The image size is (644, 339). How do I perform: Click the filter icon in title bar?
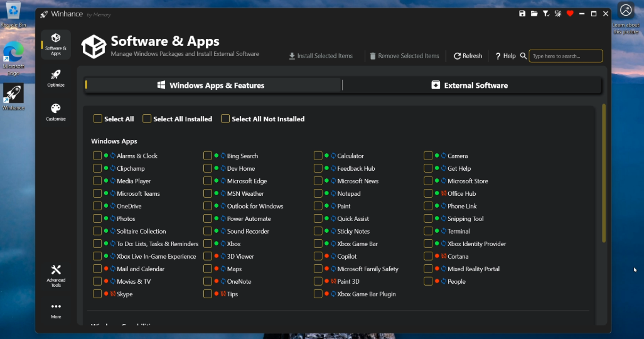tap(546, 14)
